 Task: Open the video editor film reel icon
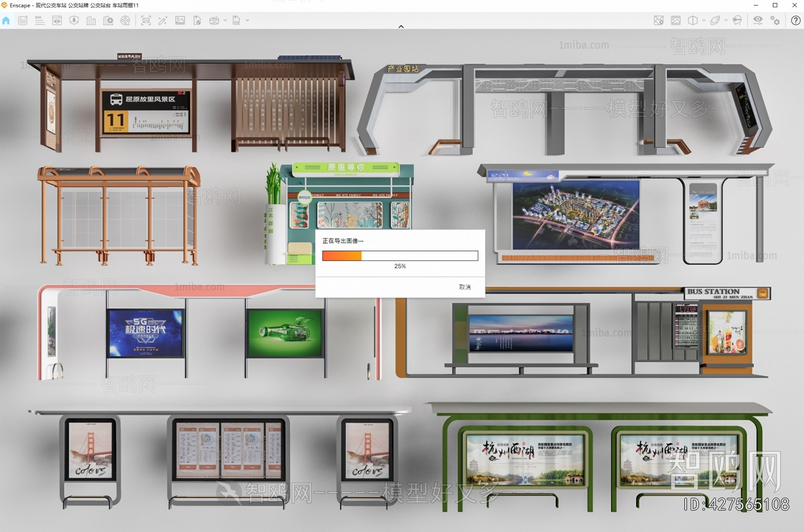125,21
